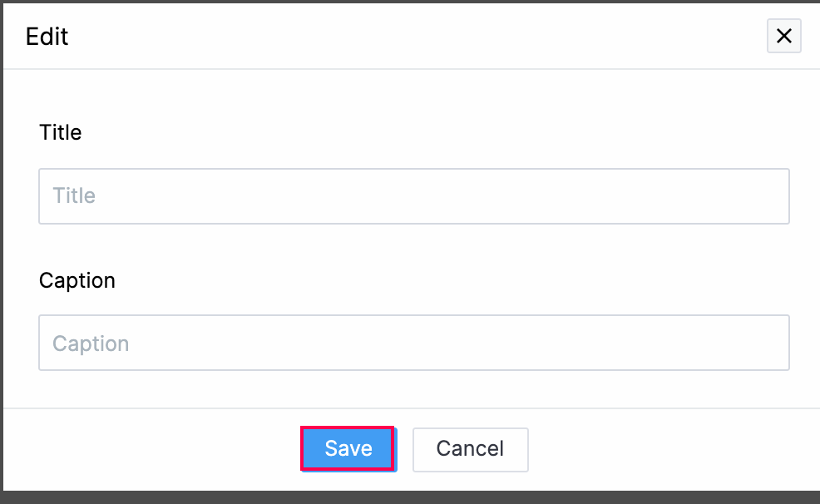Focus the Caption input field

coord(413,343)
